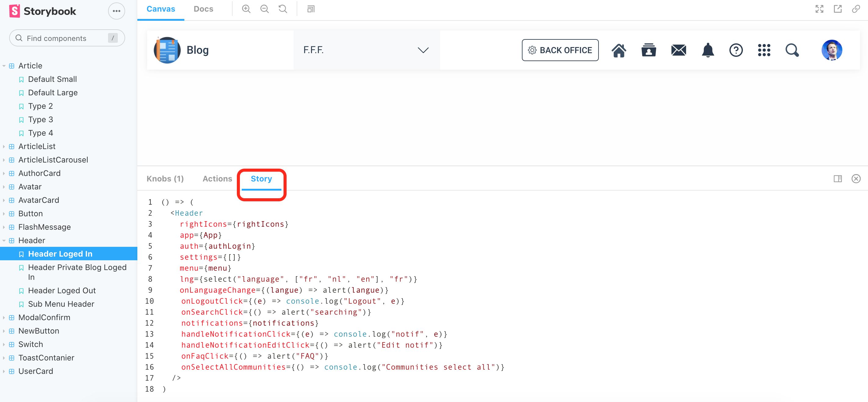The image size is (868, 402).
Task: Click the apps grid icon in header
Action: coord(764,50)
